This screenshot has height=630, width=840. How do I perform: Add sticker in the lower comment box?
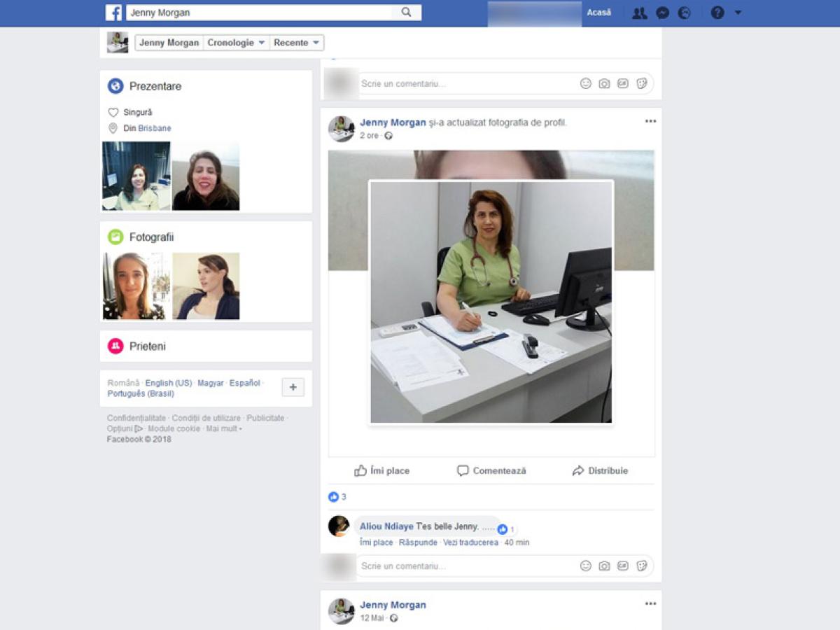click(x=641, y=566)
